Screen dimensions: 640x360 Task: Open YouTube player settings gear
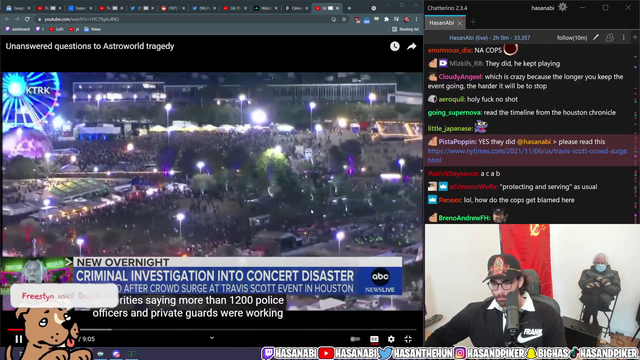tap(391, 339)
